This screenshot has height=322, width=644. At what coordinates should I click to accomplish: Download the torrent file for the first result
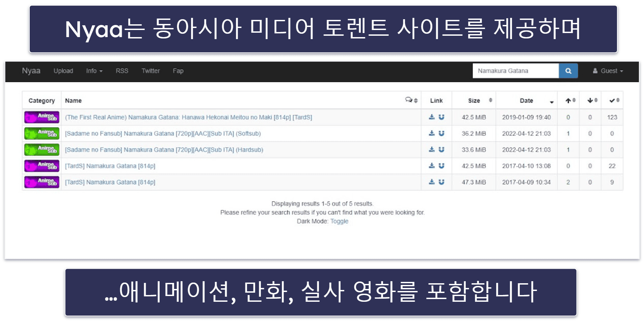point(431,117)
